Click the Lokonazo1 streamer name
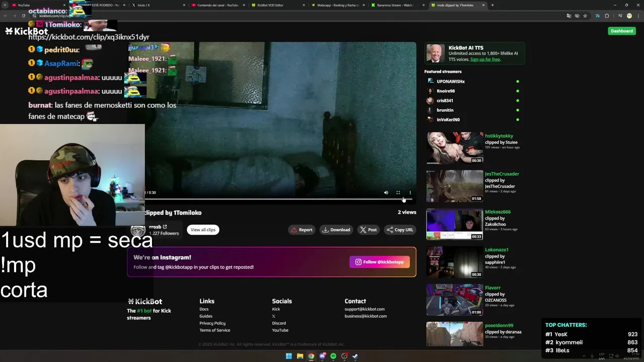The height and width of the screenshot is (362, 644). (497, 250)
